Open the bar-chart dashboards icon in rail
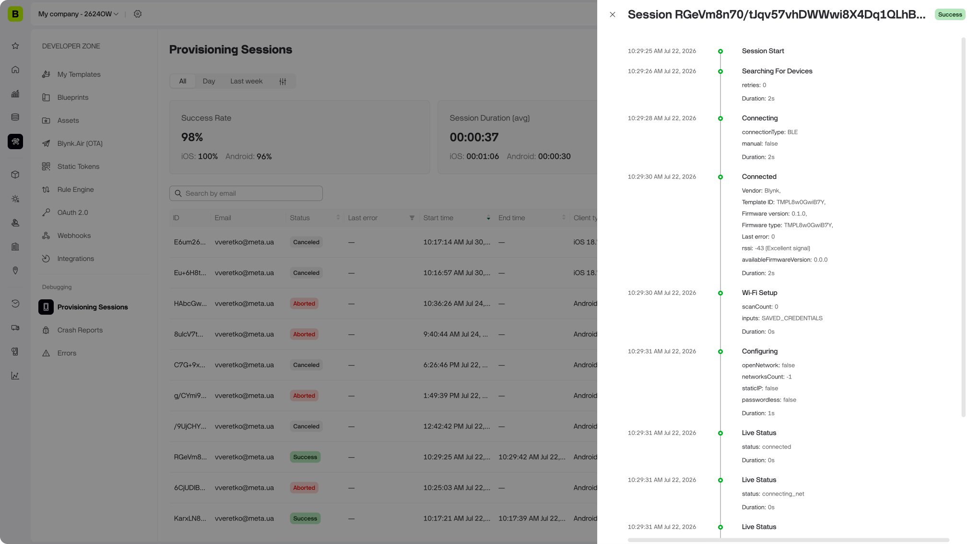The width and height of the screenshot is (980, 544). coord(15,94)
